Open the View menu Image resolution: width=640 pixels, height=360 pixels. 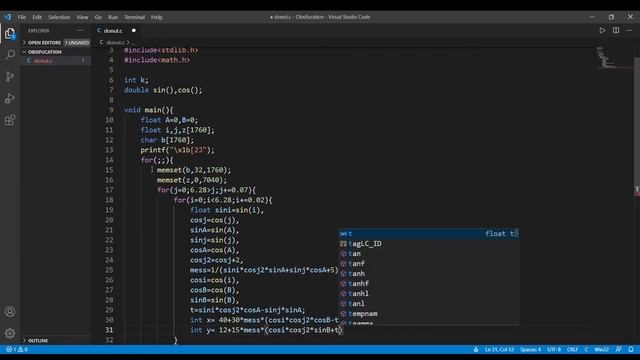click(x=82, y=17)
